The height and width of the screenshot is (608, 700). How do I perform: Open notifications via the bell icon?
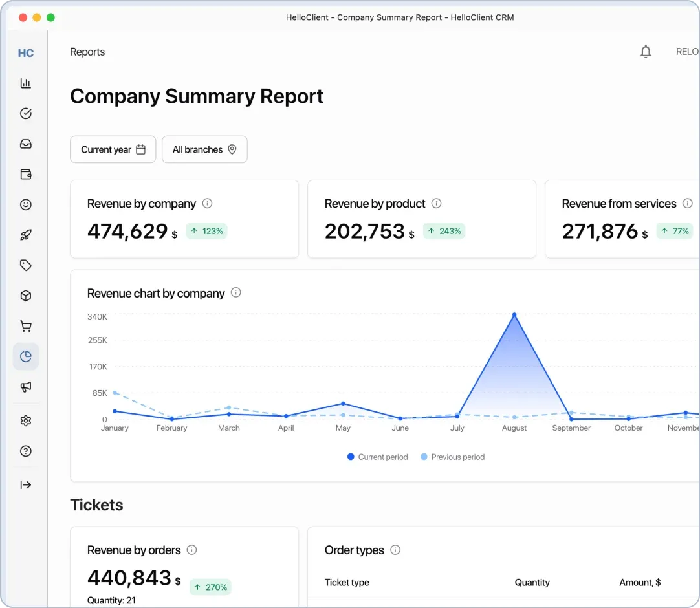tap(646, 52)
